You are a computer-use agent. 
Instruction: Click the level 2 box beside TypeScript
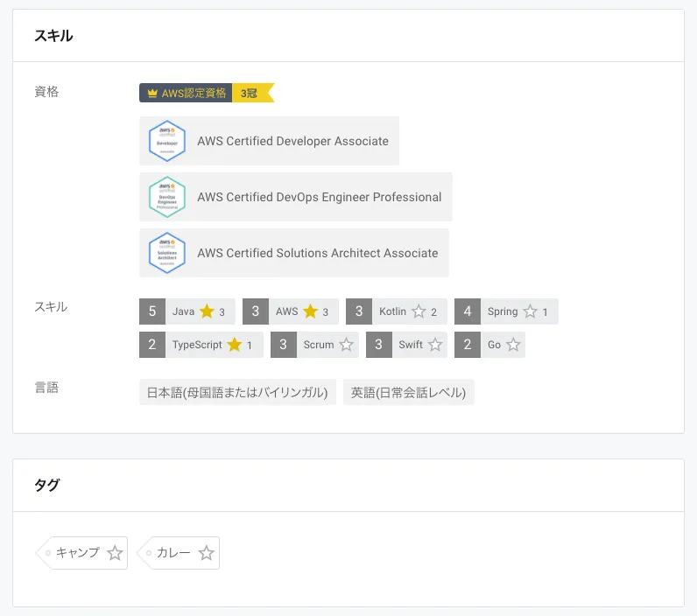tap(152, 345)
